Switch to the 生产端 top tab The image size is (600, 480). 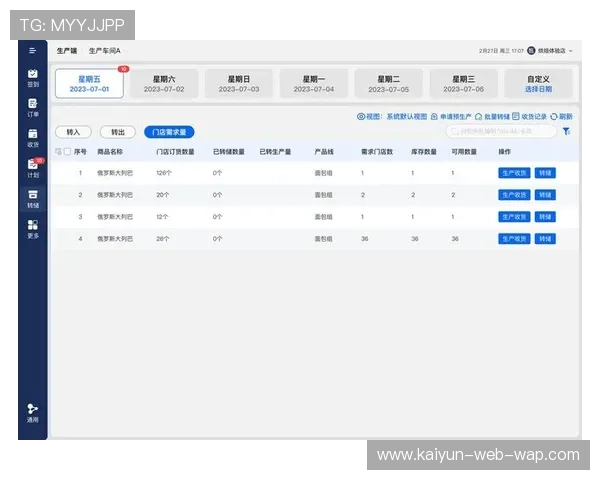67,51
